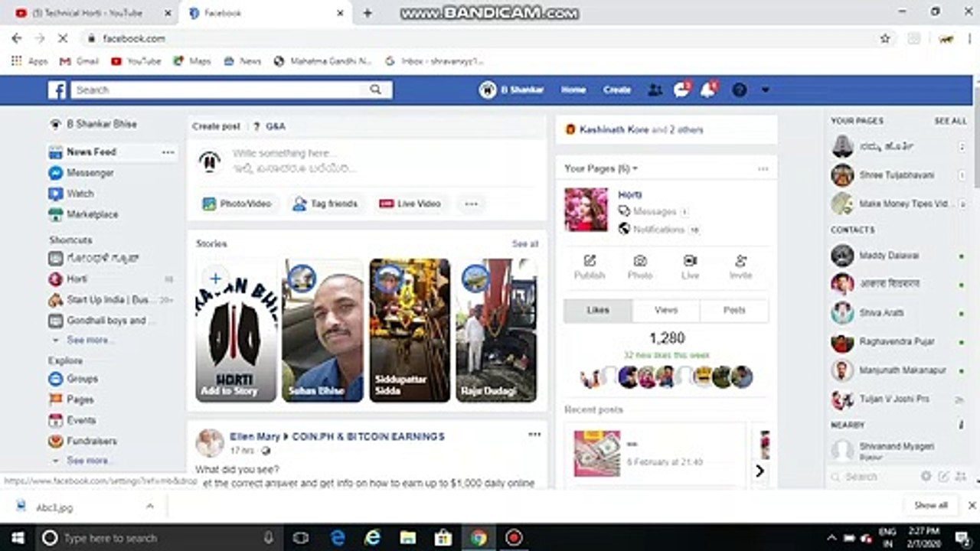Select the Views tab
The height and width of the screenshot is (551, 980).
tap(666, 310)
